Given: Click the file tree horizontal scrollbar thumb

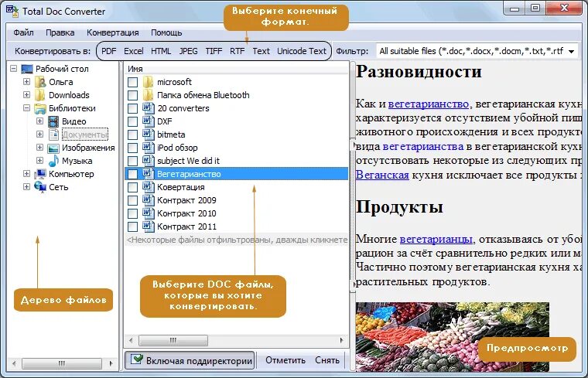Looking at the screenshot, I should tap(61, 363).
